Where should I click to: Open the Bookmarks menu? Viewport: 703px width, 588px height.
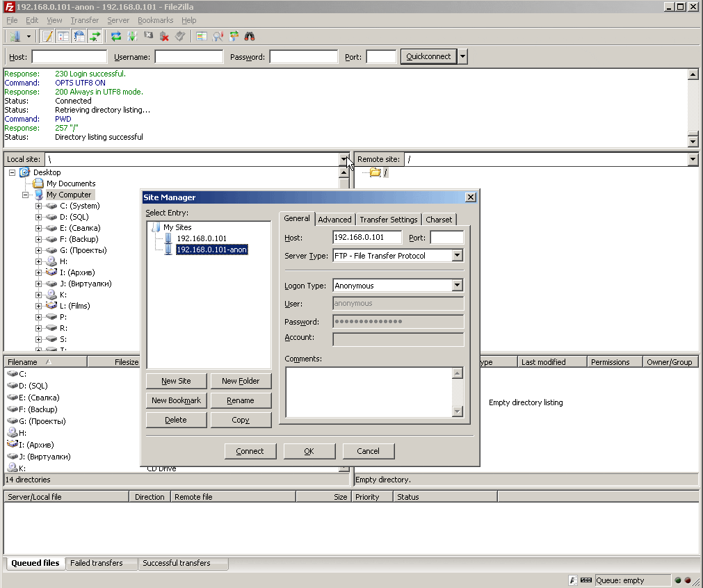(x=155, y=20)
